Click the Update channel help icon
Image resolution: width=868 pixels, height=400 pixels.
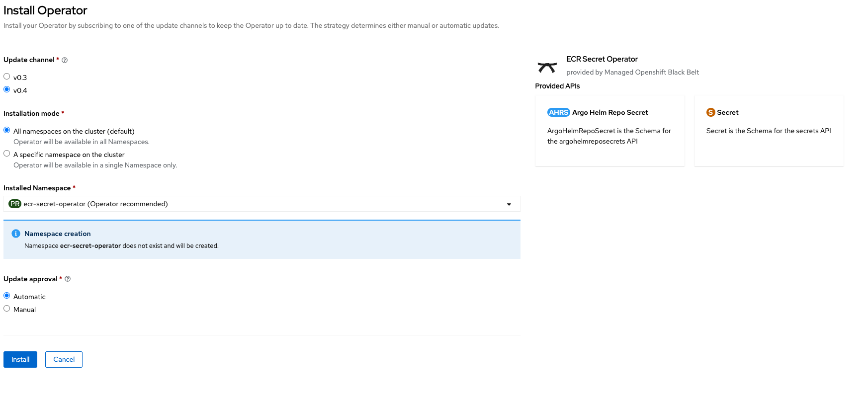pyautogui.click(x=65, y=60)
